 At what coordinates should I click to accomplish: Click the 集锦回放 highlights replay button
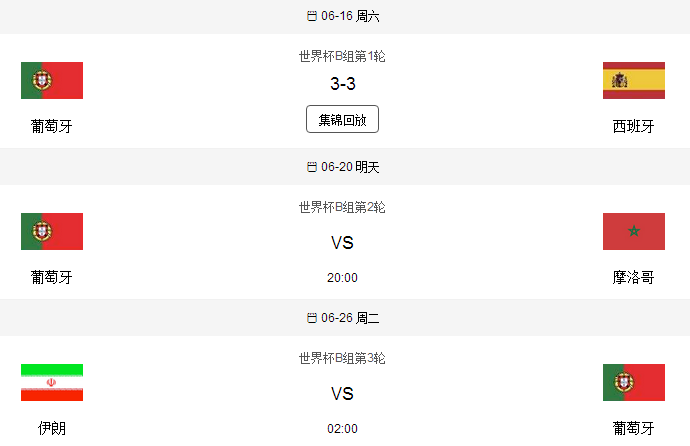tap(342, 119)
